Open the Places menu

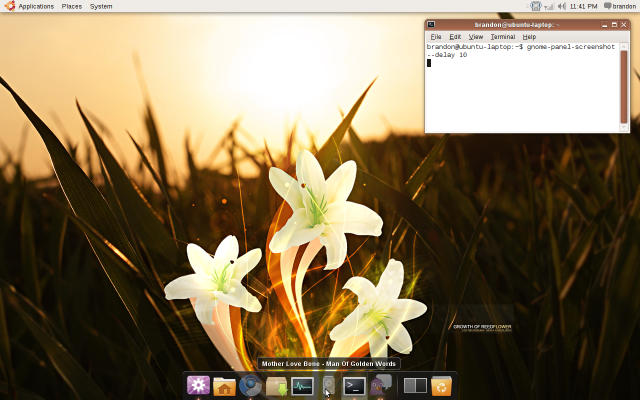72,6
